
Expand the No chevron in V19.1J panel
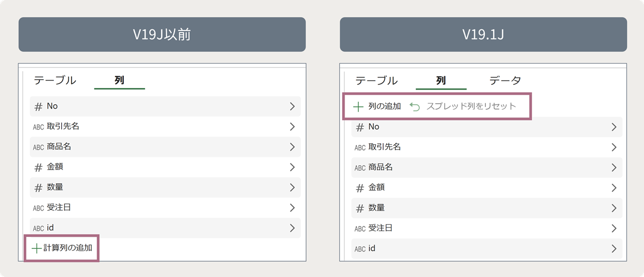[613, 127]
